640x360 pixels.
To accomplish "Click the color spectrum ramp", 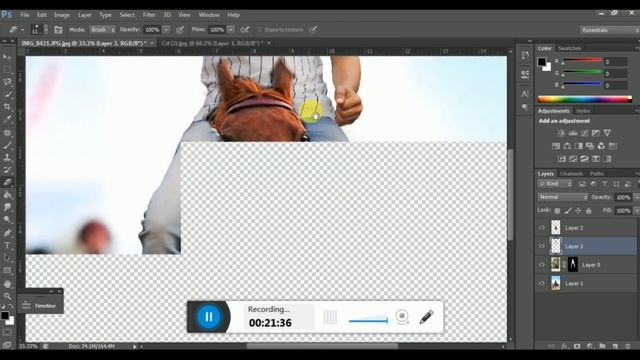I will [x=584, y=99].
